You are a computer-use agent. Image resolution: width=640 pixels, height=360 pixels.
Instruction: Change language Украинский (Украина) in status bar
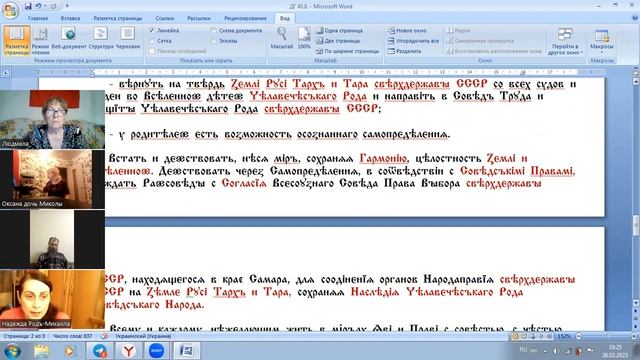click(x=143, y=336)
